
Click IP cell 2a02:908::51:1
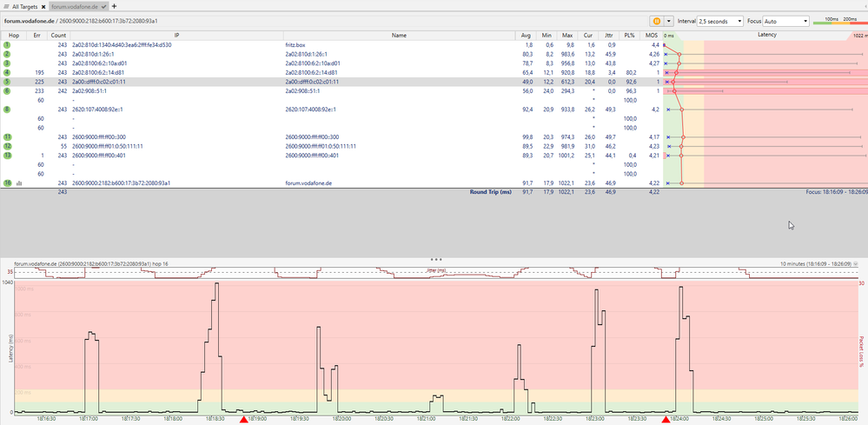pos(89,90)
